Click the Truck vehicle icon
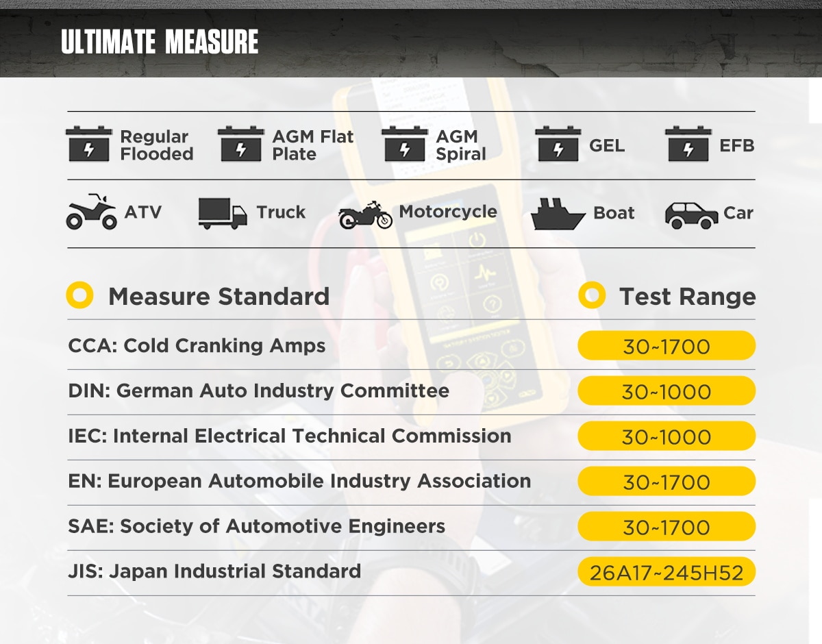 pos(223,213)
